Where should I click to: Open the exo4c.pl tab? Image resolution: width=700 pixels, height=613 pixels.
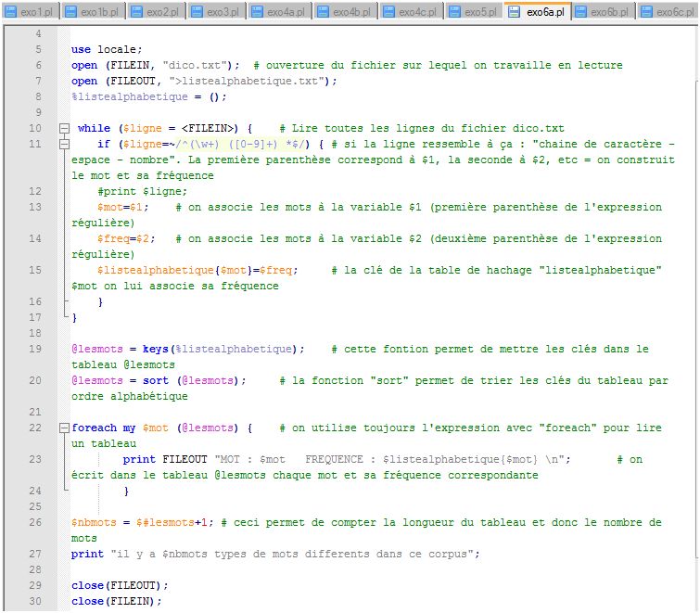(412, 12)
